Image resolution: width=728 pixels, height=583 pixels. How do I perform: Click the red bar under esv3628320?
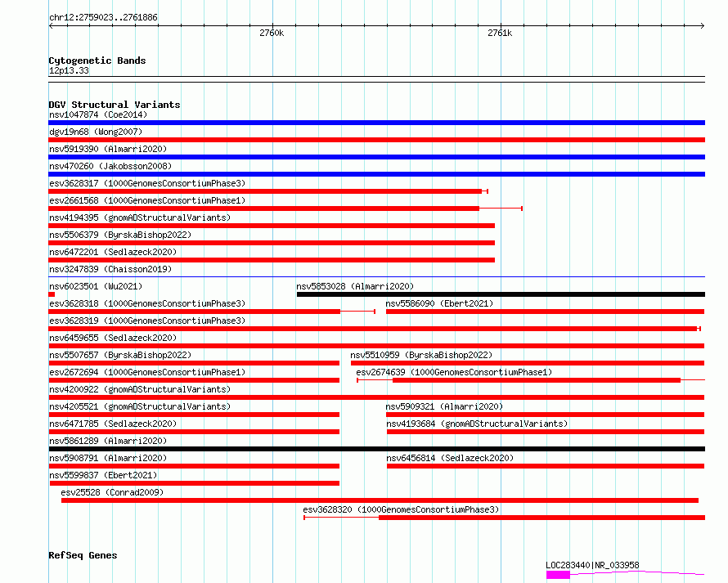(x=542, y=518)
